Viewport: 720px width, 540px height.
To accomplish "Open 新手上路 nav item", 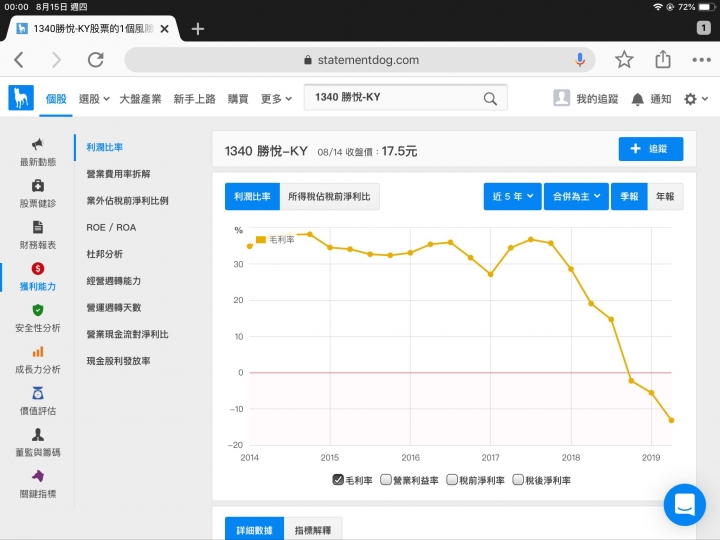I will pyautogui.click(x=194, y=99).
